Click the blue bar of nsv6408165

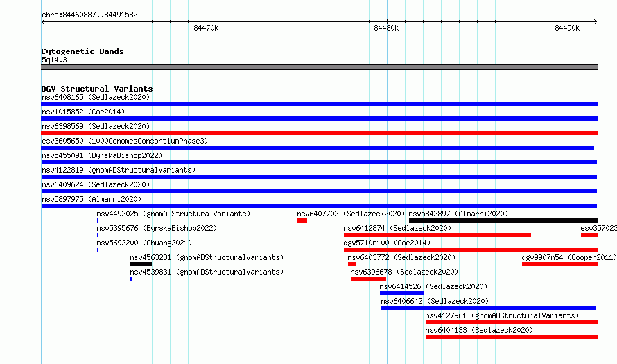point(319,104)
